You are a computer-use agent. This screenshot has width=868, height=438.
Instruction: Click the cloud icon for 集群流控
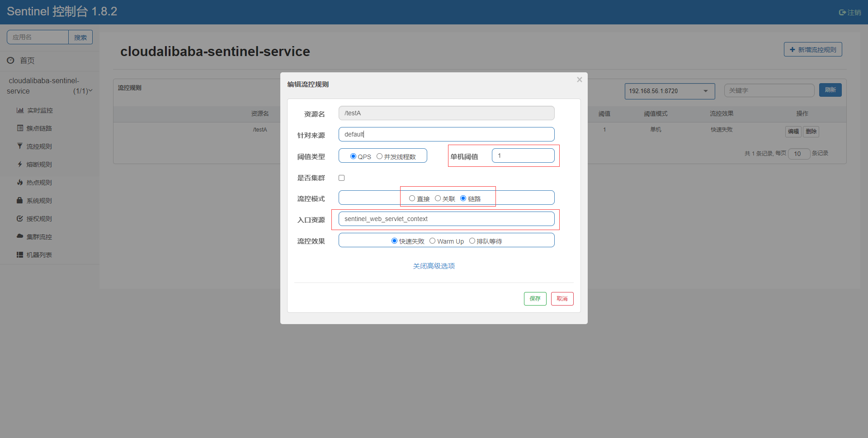(x=20, y=236)
